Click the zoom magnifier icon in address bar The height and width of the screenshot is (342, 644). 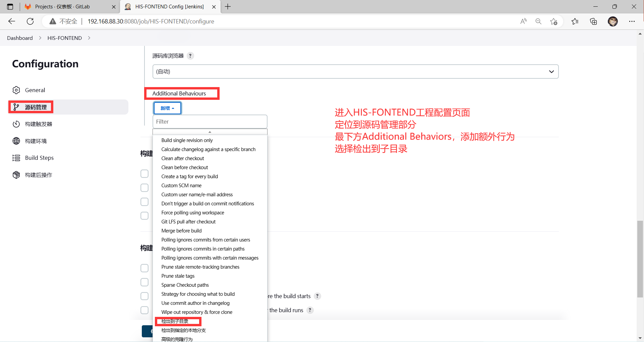[538, 21]
